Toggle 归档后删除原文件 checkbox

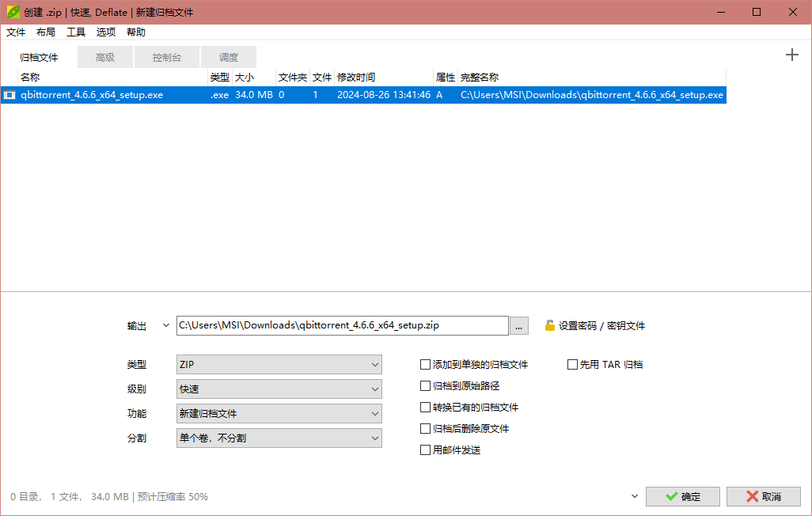(425, 428)
